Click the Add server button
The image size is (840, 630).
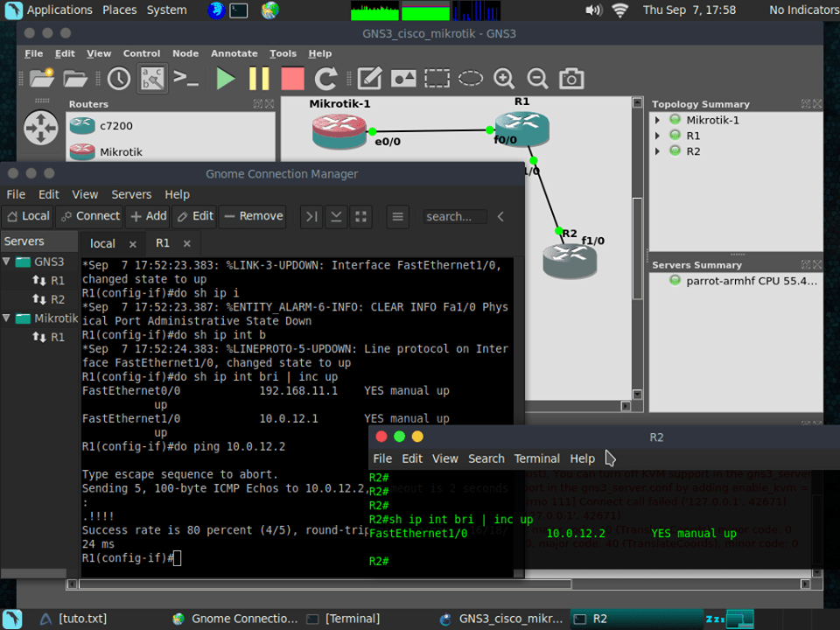pos(149,216)
